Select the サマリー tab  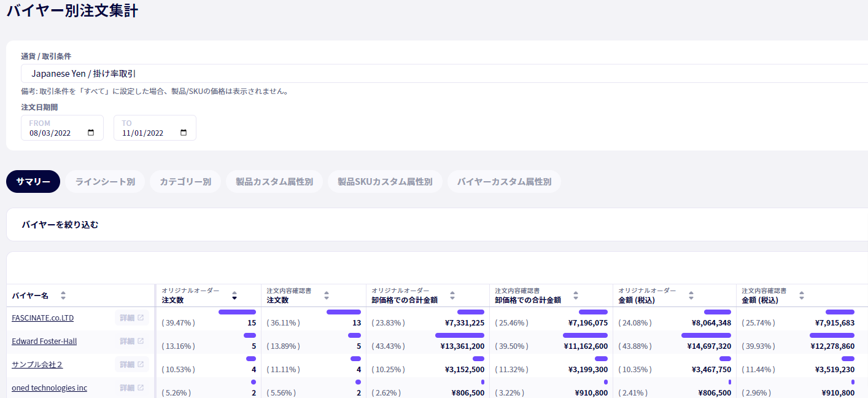tap(33, 182)
